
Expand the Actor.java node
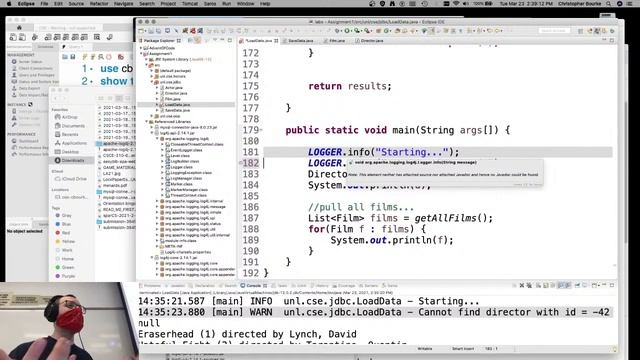pyautogui.click(x=157, y=88)
